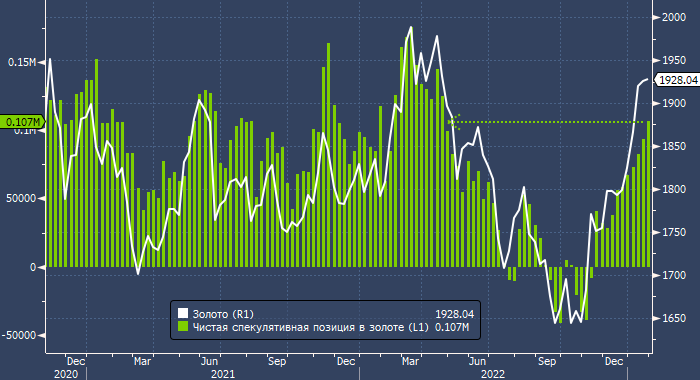Click the 1928.04 value in the legend
The height and width of the screenshot is (380, 700).
(x=454, y=314)
